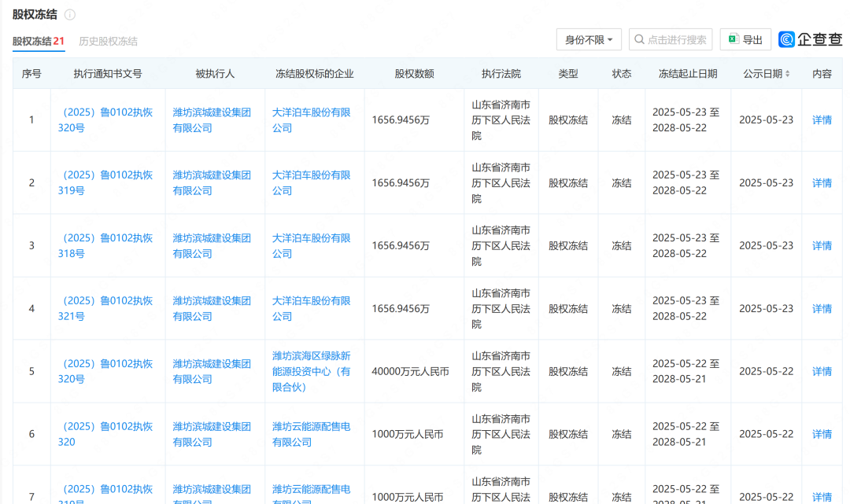Switch to 历史股权冻结 tab
This screenshot has width=850, height=504.
point(108,41)
